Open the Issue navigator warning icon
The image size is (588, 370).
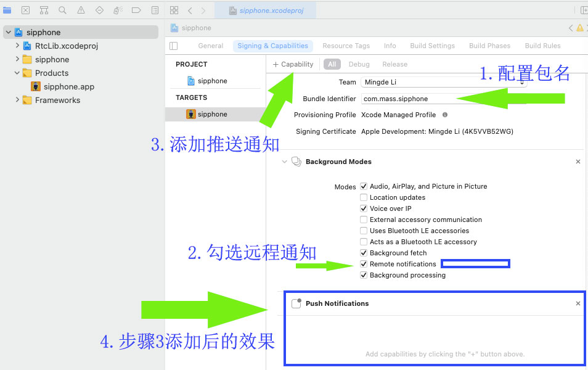[x=81, y=10]
